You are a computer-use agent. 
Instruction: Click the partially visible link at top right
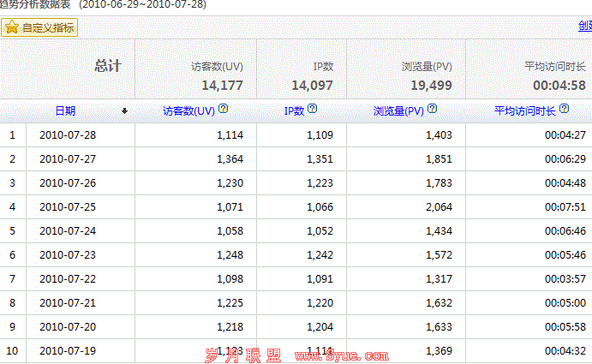point(584,27)
